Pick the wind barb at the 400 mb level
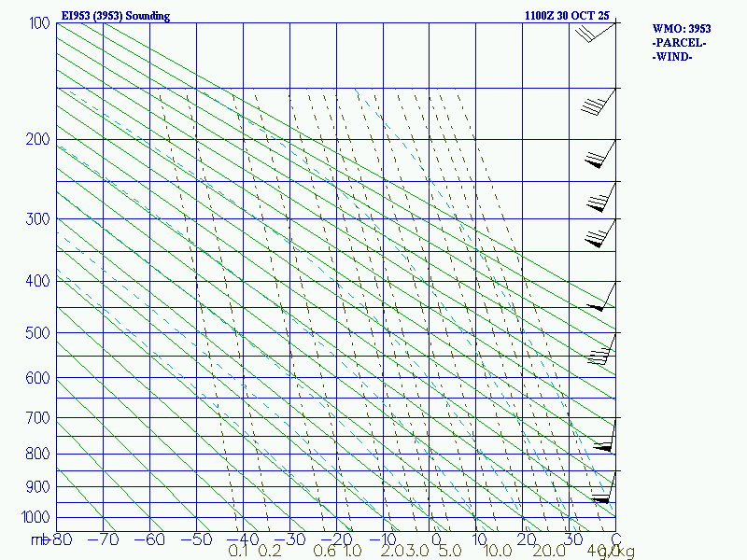The height and width of the screenshot is (560, 747). pyautogui.click(x=601, y=296)
